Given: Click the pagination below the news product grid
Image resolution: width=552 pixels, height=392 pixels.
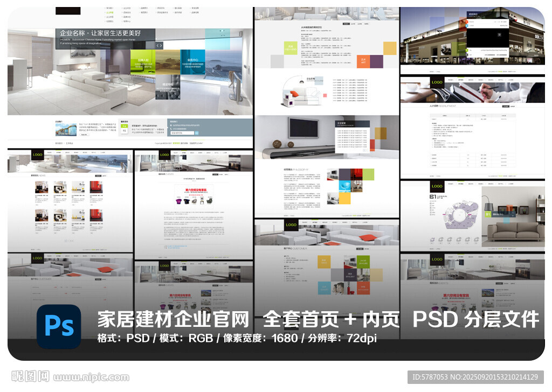Looking at the screenshot, I should click(70, 241).
